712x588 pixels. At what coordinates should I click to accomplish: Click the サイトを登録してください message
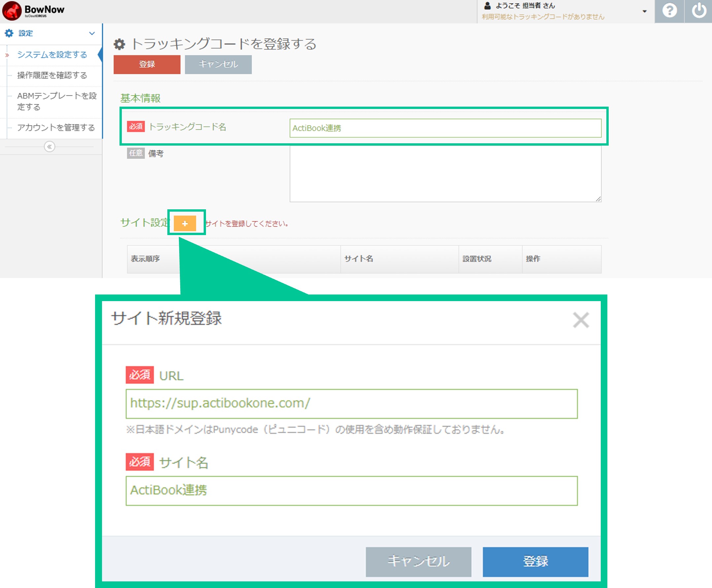247,224
